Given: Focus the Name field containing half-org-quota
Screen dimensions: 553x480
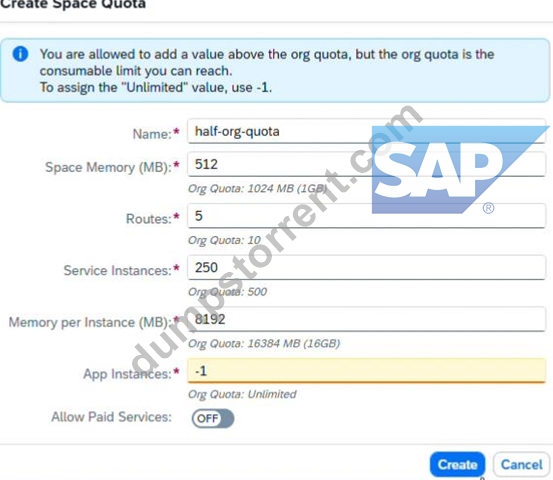Looking at the screenshot, I should pos(366,131).
